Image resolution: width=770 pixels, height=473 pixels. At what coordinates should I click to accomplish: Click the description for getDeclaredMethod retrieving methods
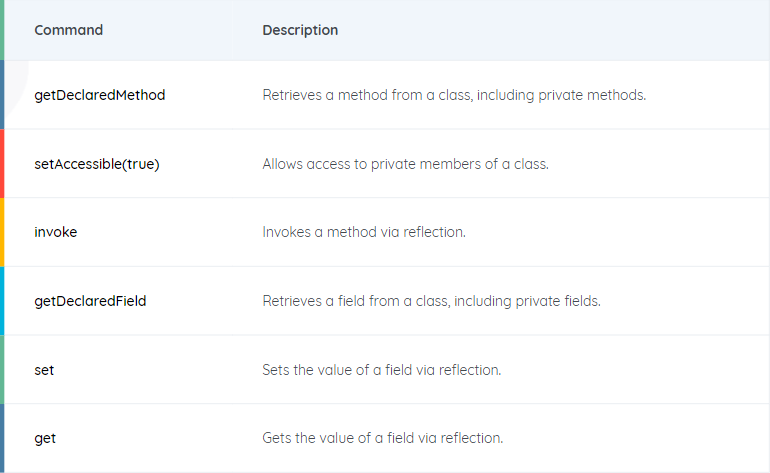(454, 95)
